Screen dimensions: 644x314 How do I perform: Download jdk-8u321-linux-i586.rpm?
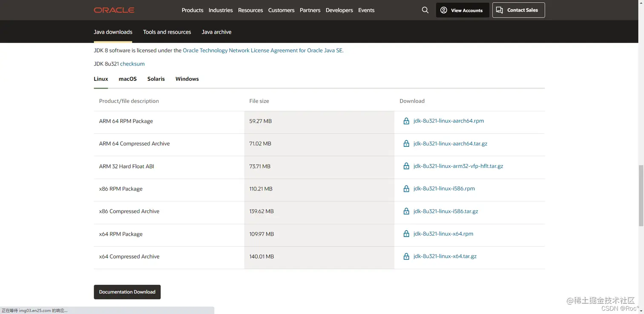click(444, 188)
